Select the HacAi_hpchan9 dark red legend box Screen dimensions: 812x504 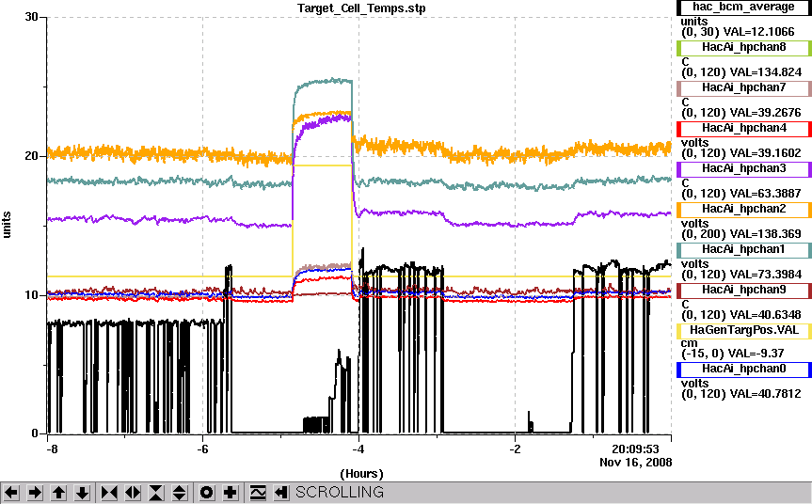tap(743, 291)
